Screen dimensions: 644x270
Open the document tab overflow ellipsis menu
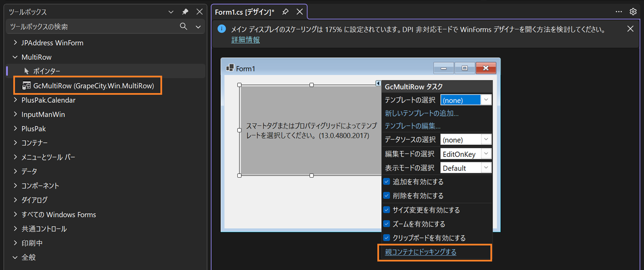pyautogui.click(x=618, y=12)
